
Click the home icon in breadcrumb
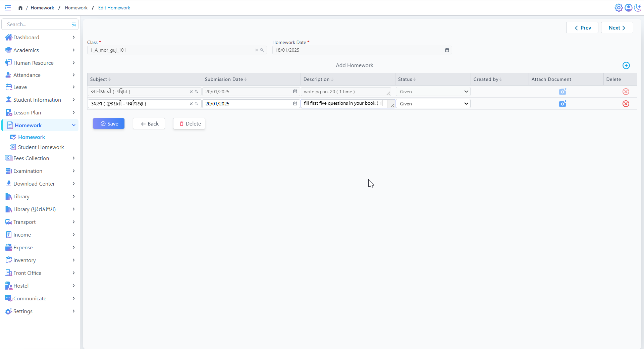(20, 8)
